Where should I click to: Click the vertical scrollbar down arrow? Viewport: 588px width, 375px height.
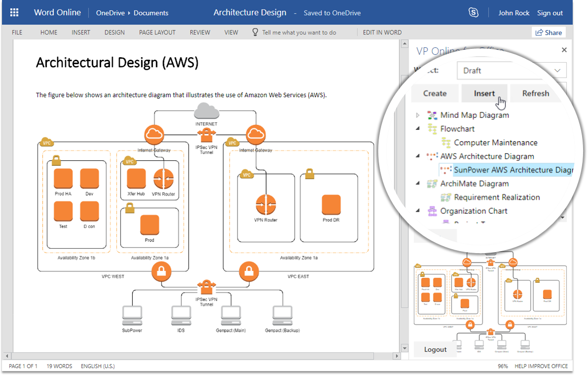click(x=404, y=348)
